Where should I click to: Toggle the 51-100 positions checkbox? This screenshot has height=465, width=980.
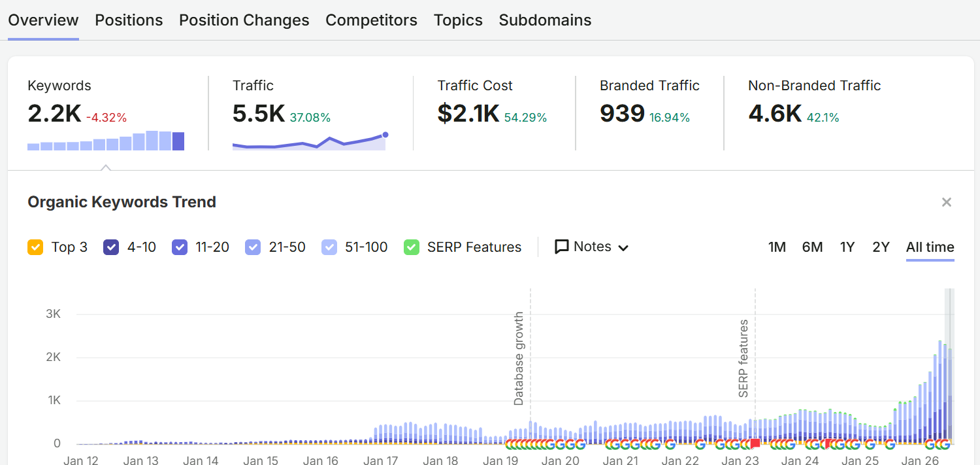coord(329,247)
